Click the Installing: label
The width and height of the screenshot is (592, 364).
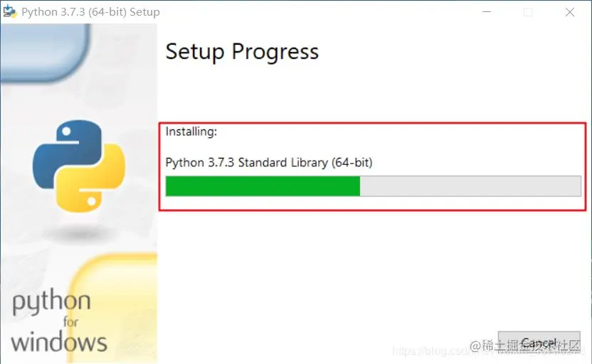coord(191,132)
